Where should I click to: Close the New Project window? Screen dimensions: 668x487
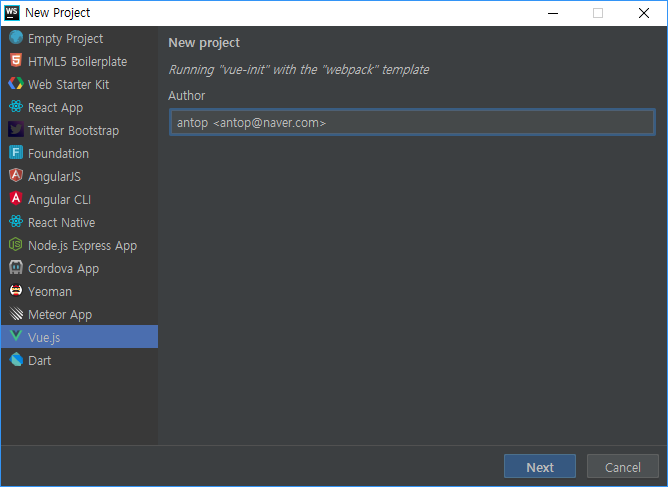click(x=644, y=13)
